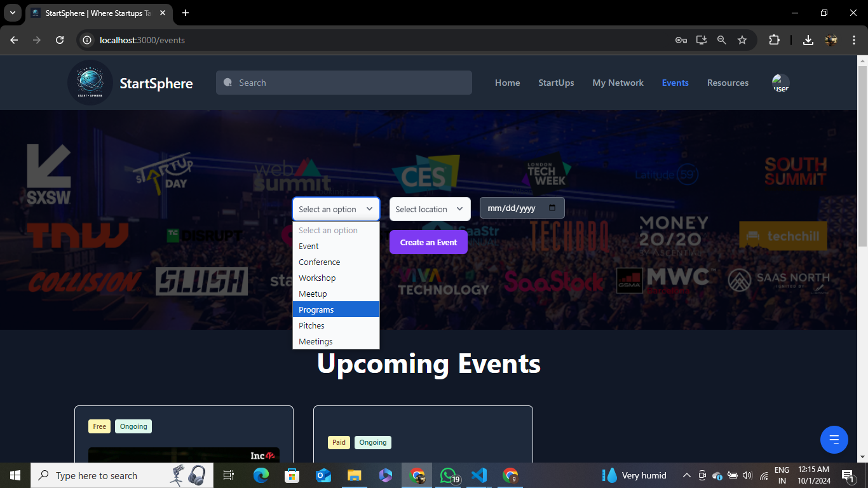
Task: Open the Very humid weather widget
Action: point(635,475)
